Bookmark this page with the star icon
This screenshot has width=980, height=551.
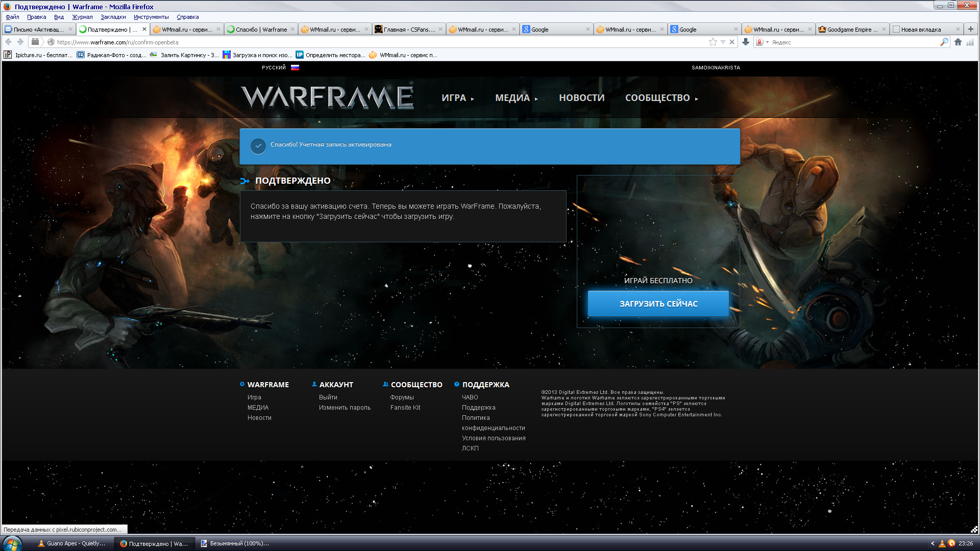tap(713, 42)
